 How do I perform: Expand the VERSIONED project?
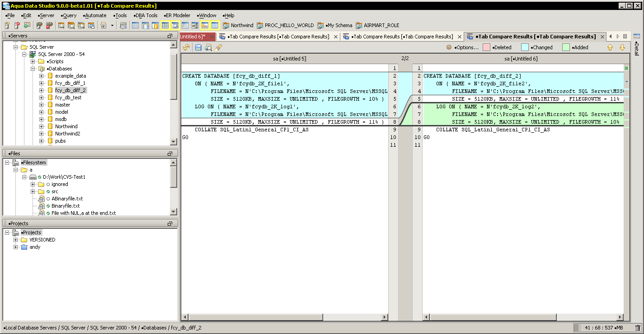[15, 240]
